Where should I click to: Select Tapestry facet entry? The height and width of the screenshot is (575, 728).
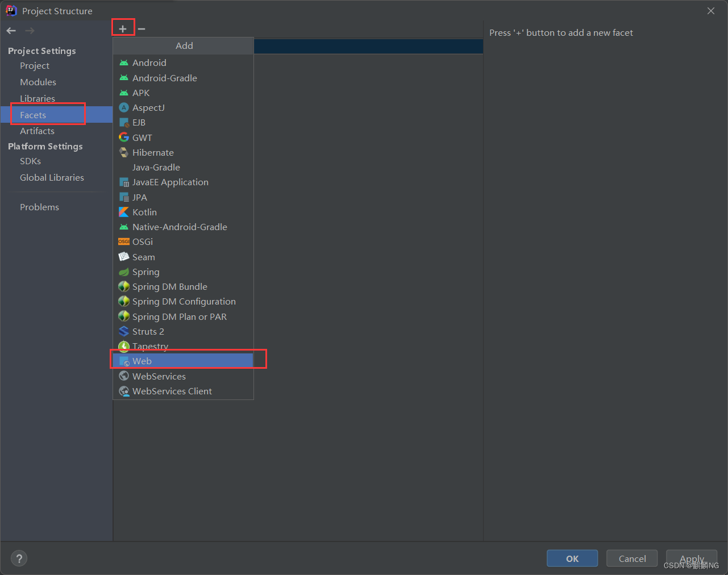click(x=183, y=346)
